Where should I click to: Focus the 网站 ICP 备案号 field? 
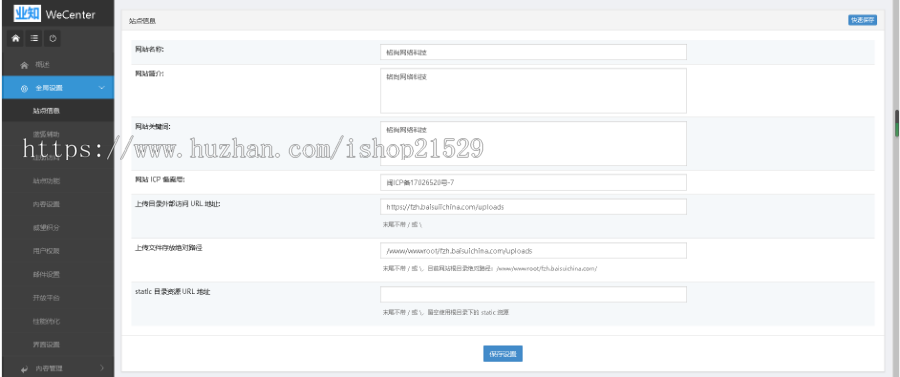click(x=533, y=182)
